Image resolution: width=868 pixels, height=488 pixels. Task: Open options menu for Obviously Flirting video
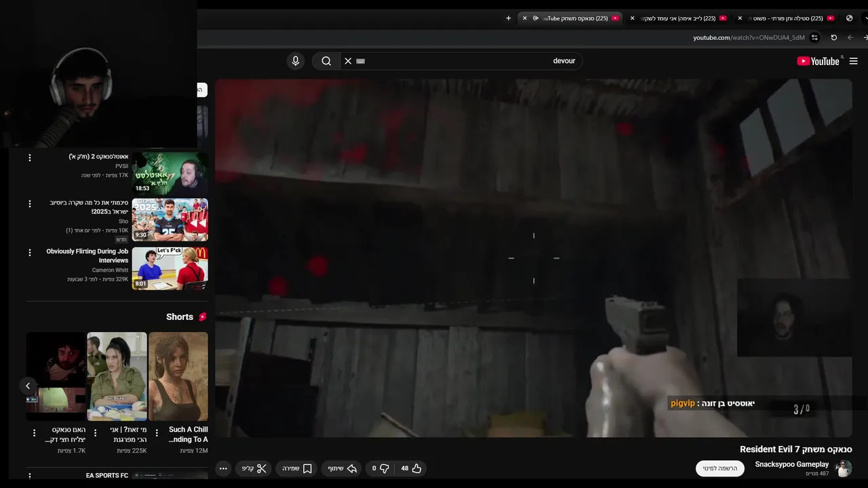[x=29, y=252]
